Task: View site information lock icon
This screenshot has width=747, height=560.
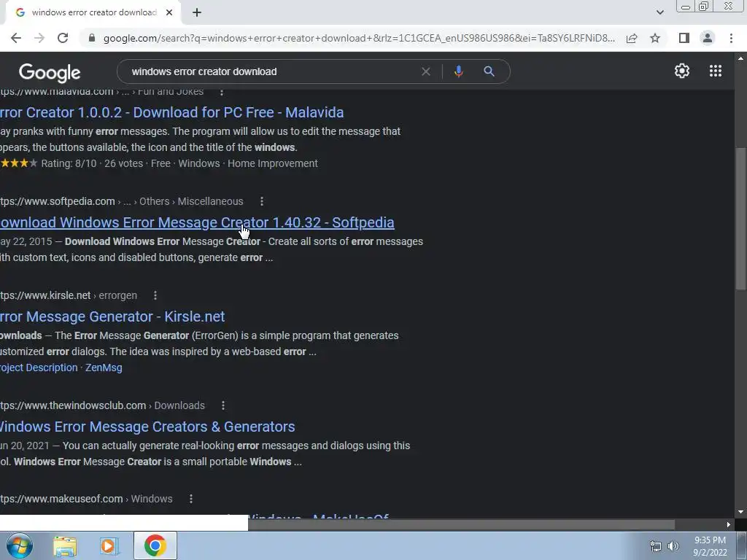Action: click(92, 38)
